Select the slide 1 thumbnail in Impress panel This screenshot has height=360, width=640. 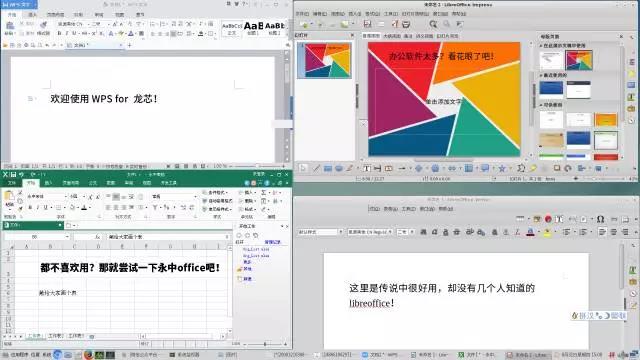tap(324, 60)
